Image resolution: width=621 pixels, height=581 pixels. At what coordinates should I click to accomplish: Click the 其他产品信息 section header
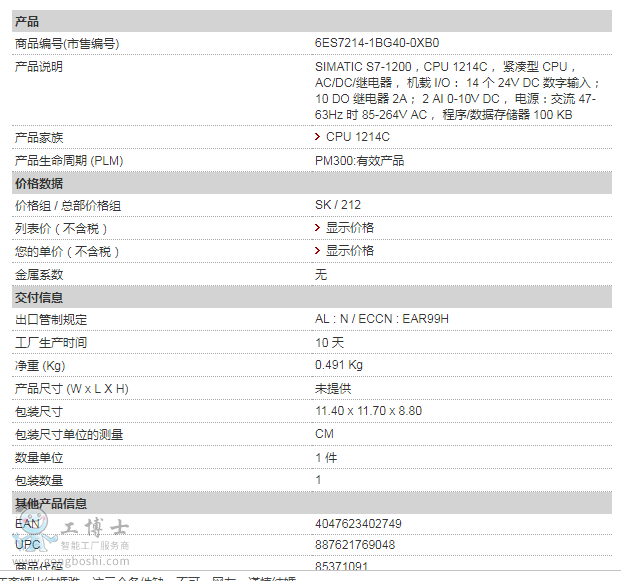click(x=312, y=503)
